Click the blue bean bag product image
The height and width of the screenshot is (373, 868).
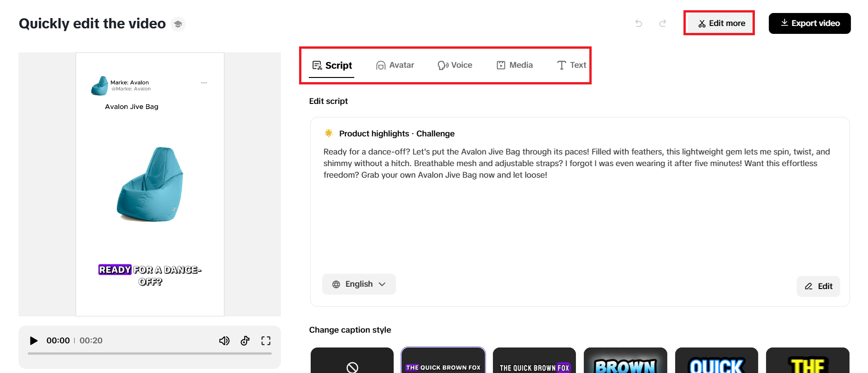pos(150,184)
